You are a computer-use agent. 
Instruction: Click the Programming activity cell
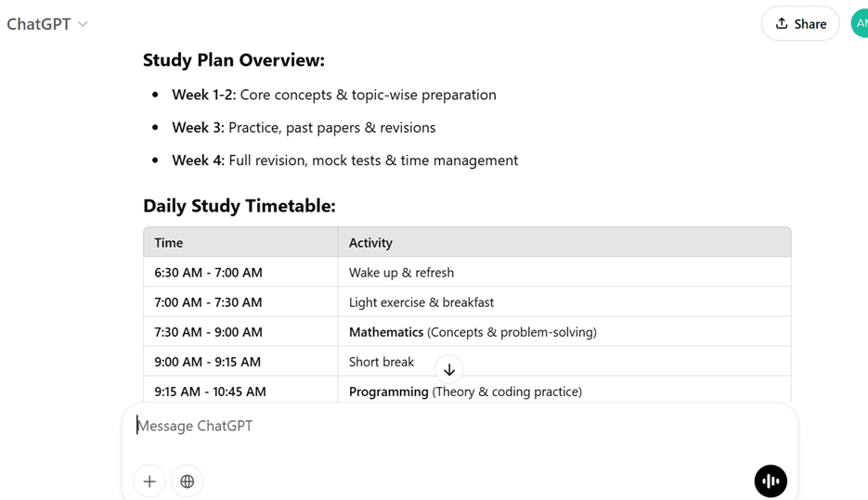564,391
